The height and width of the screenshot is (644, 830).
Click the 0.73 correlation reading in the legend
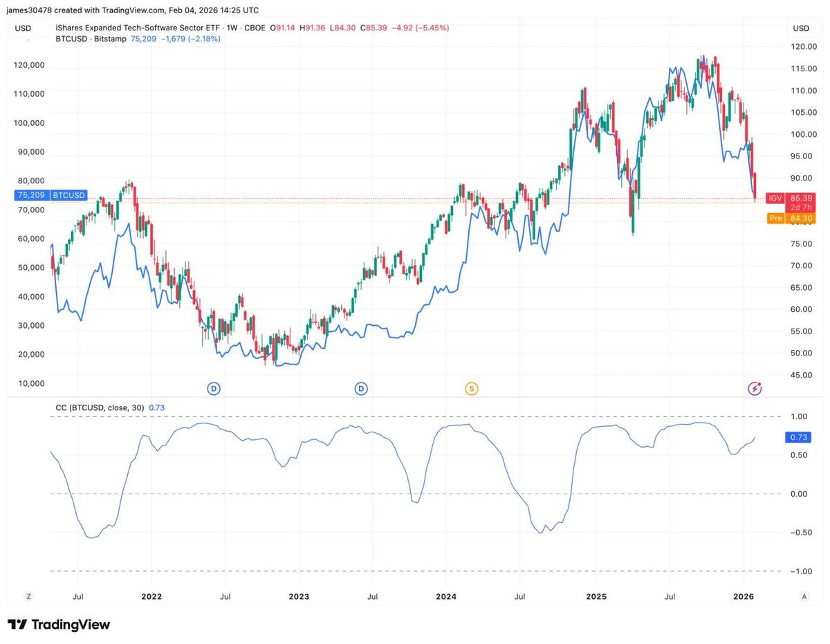tap(157, 408)
